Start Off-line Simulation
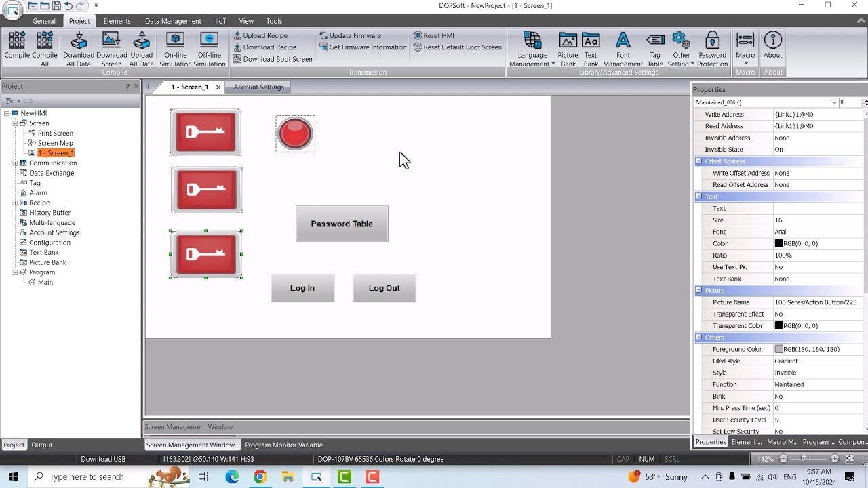 point(210,49)
